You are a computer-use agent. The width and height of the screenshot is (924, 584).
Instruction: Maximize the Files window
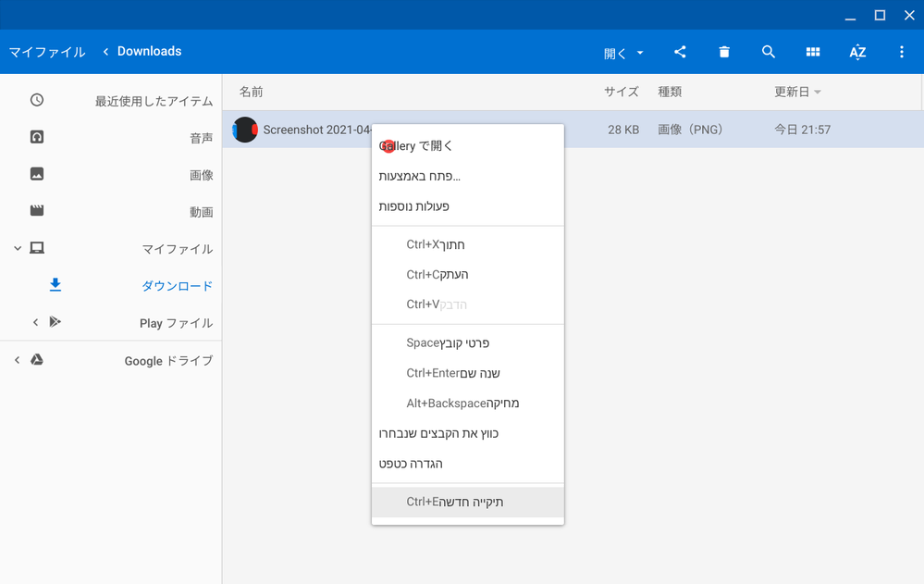880,16
